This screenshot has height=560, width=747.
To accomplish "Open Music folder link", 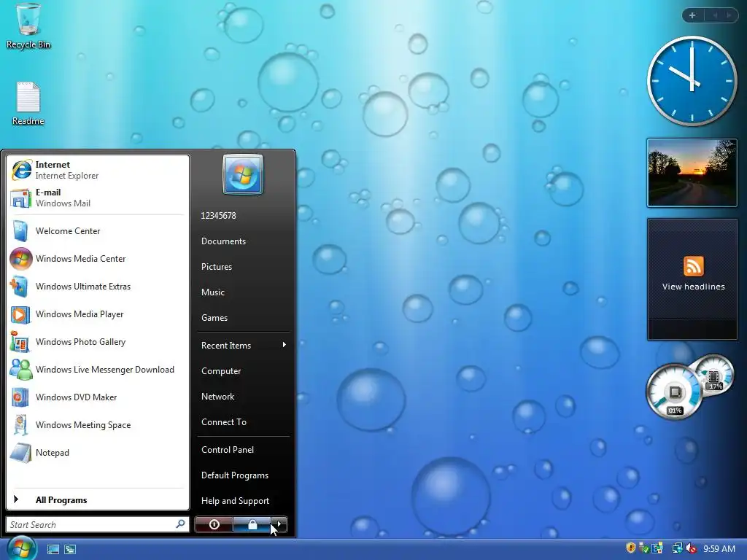I will (x=243, y=292).
